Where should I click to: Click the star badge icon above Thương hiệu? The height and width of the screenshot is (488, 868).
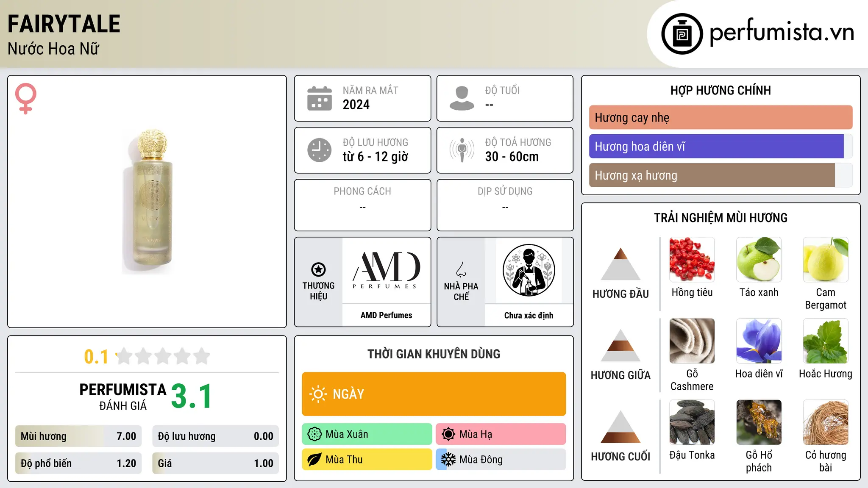tap(318, 269)
